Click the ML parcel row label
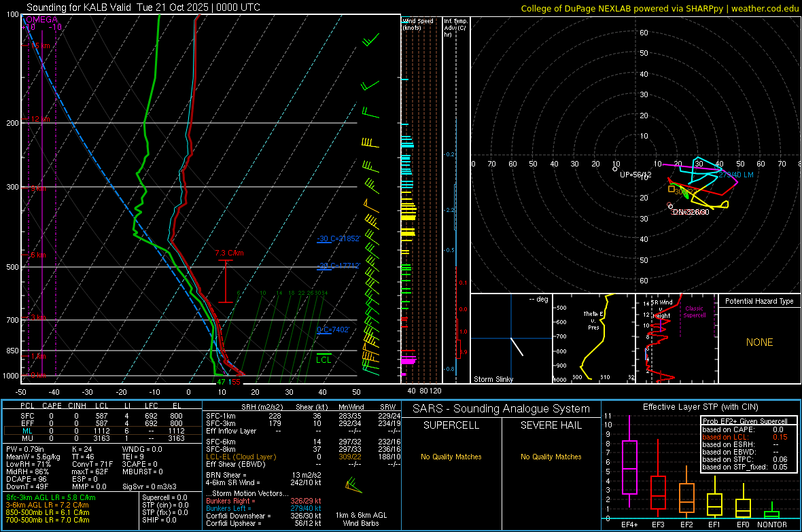 pyautogui.click(x=27, y=431)
